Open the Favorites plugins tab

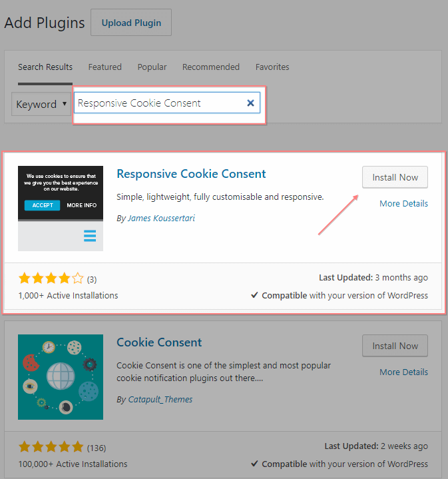click(272, 67)
